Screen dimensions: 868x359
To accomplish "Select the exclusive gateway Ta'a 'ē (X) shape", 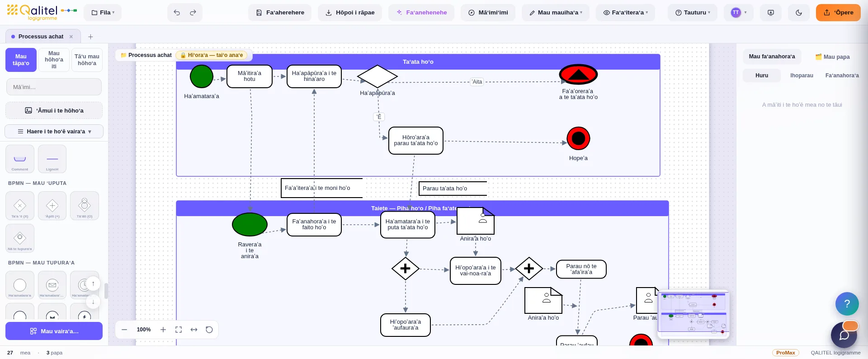I will point(20,206).
